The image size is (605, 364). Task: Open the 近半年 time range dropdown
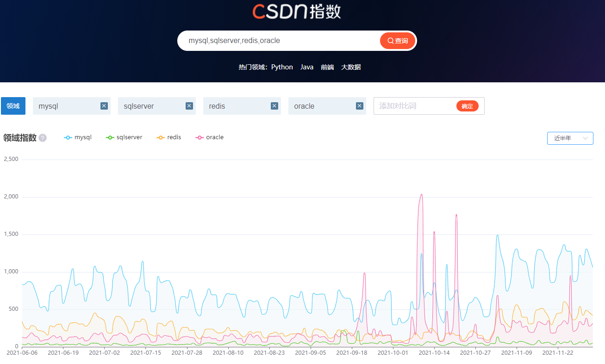click(x=570, y=138)
